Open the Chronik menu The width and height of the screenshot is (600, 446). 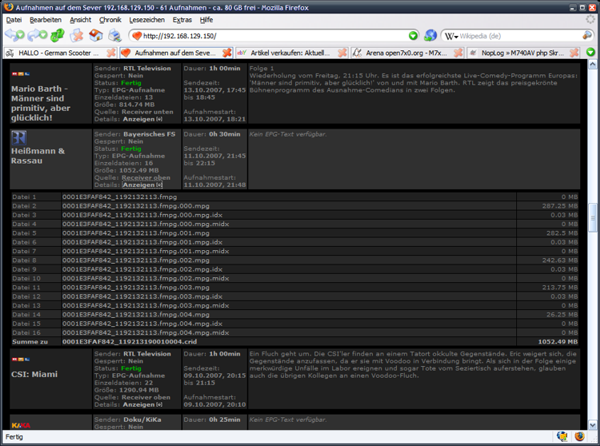[x=110, y=20]
